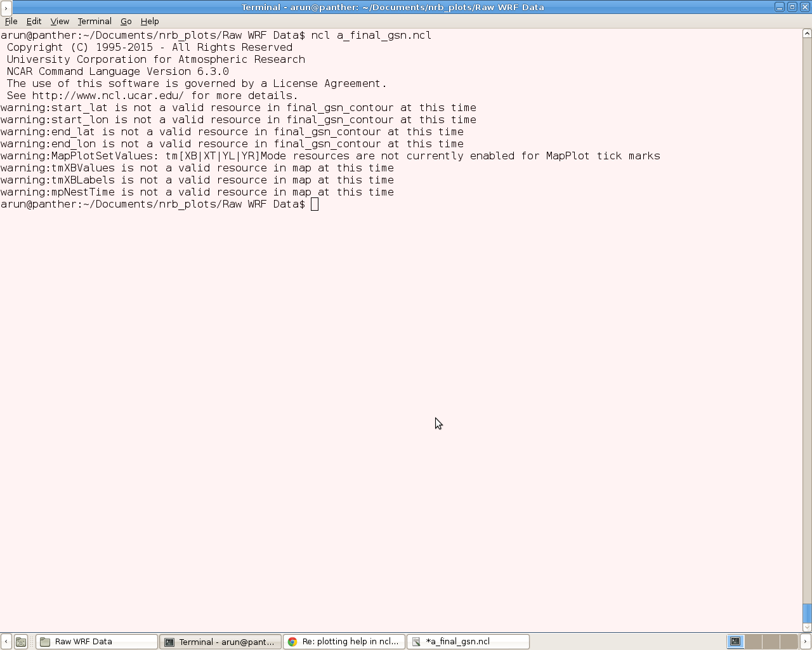Select the first workspace in the switcher
Viewport: 812px width, 650px height.
pos(735,642)
